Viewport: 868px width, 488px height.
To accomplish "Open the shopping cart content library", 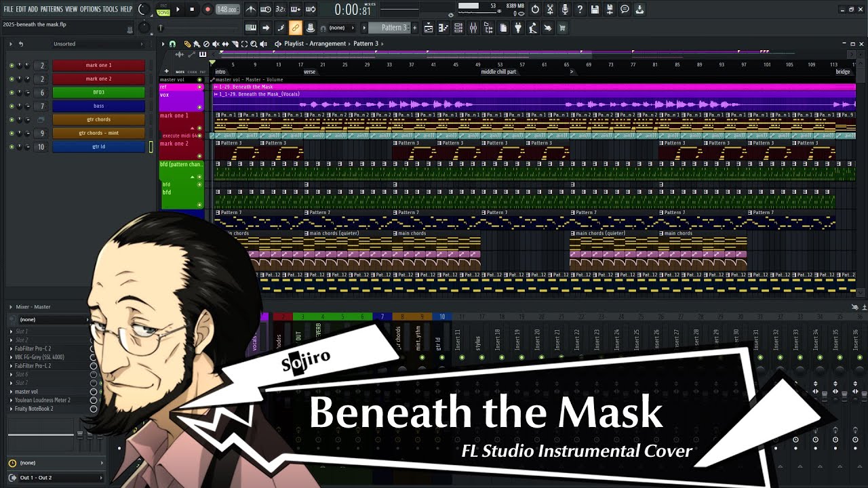I will point(562,28).
